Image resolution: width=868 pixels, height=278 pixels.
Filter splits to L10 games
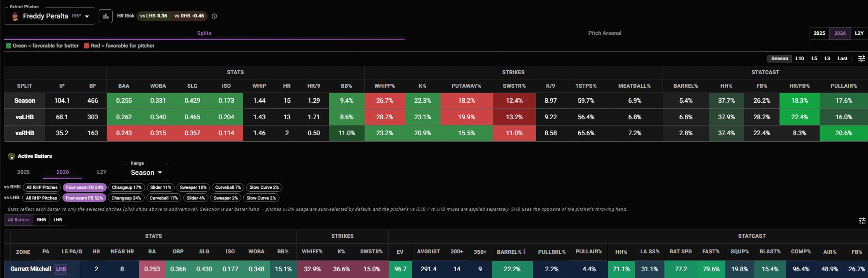[x=800, y=59]
